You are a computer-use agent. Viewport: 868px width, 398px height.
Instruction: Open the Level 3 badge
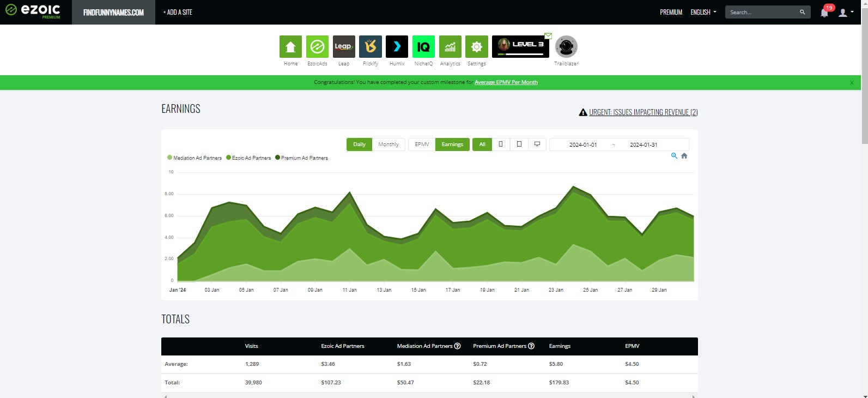point(520,46)
